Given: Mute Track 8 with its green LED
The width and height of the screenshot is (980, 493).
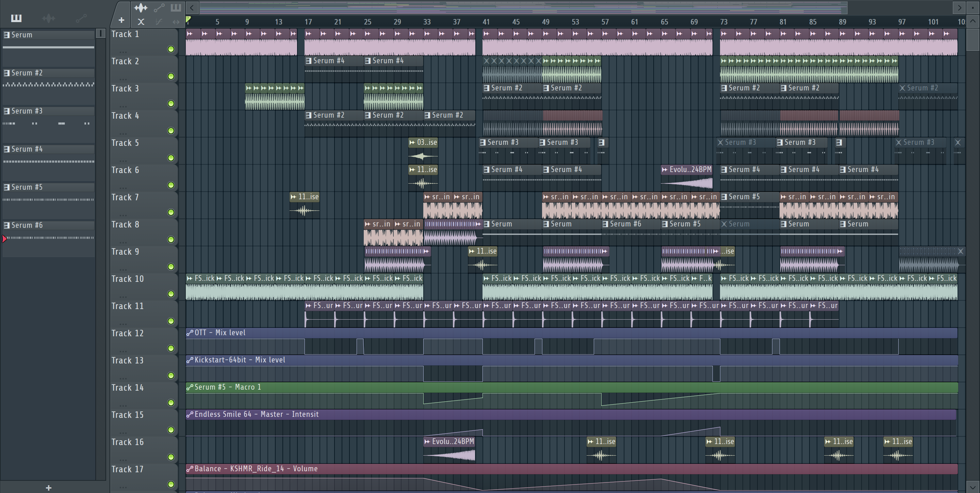Looking at the screenshot, I should click(171, 239).
